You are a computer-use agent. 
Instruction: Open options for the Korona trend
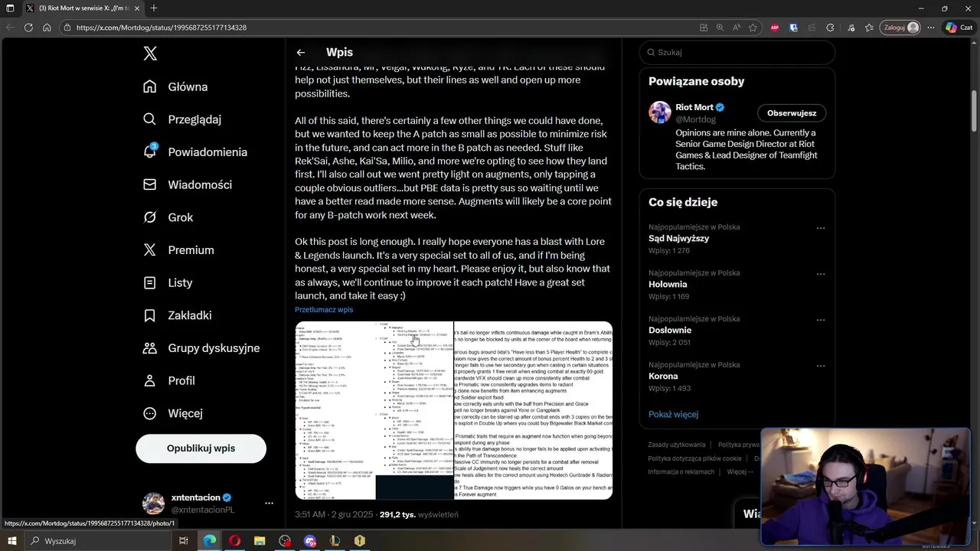point(821,366)
